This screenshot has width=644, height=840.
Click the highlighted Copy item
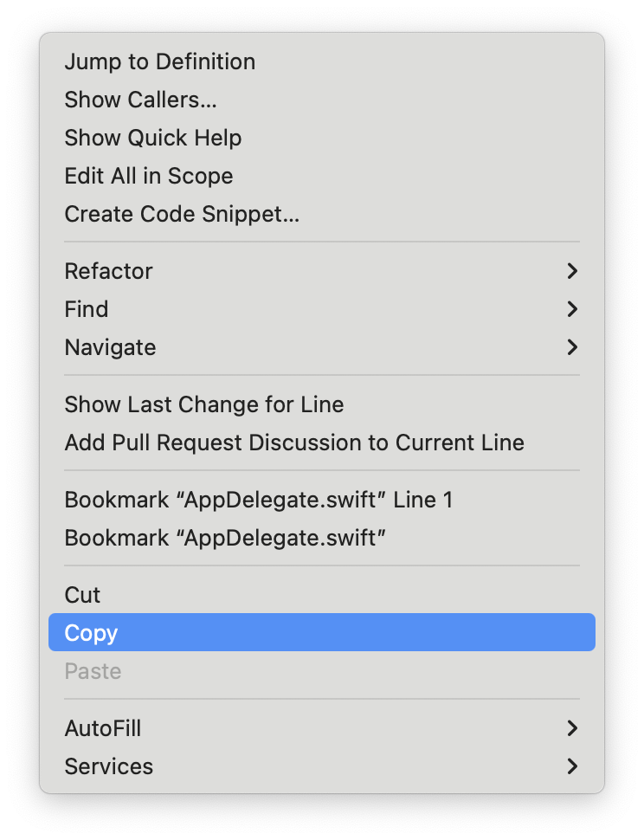(91, 633)
